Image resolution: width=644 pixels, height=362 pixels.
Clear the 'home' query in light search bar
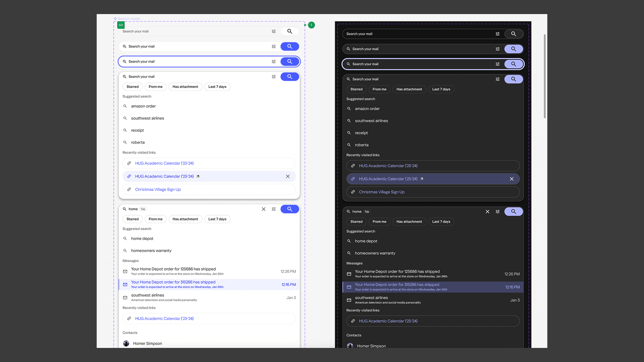[264, 209]
